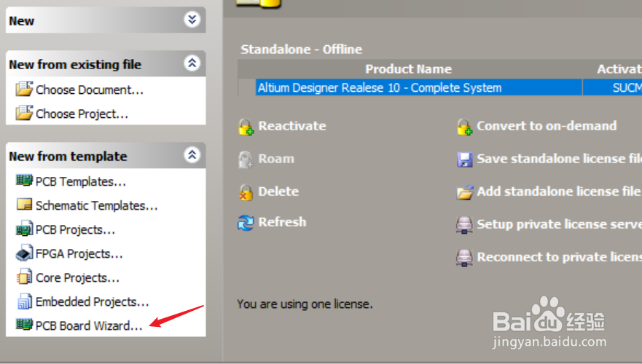
Task: Click Reconnect to private license link
Action: point(560,256)
